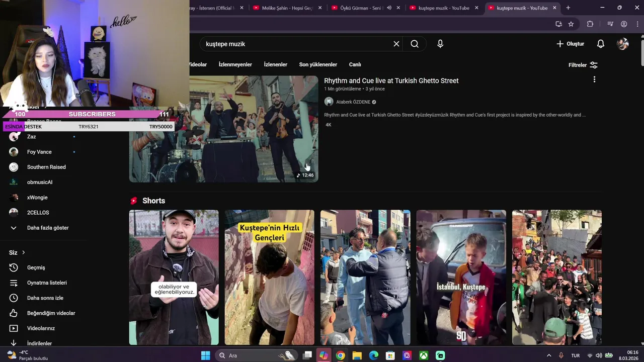Open media controls icon in toolbar
This screenshot has height=362, width=644.
(610, 24)
